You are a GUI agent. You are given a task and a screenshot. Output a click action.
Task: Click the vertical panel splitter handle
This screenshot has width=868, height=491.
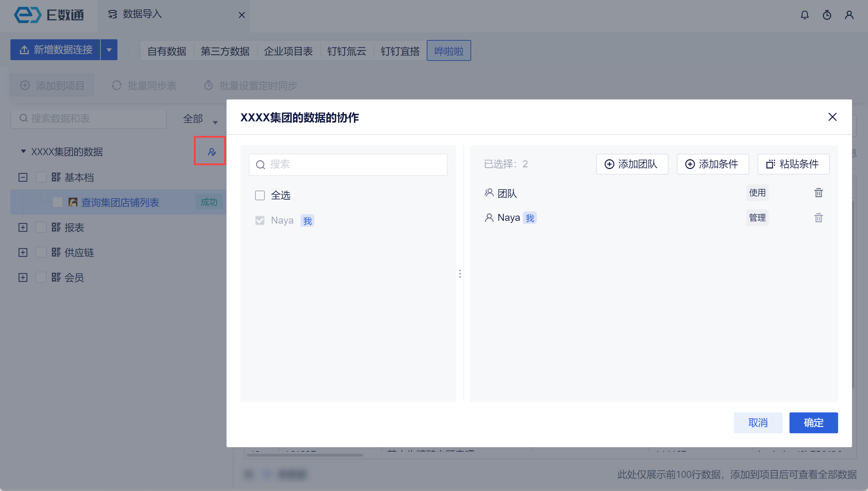pyautogui.click(x=460, y=274)
